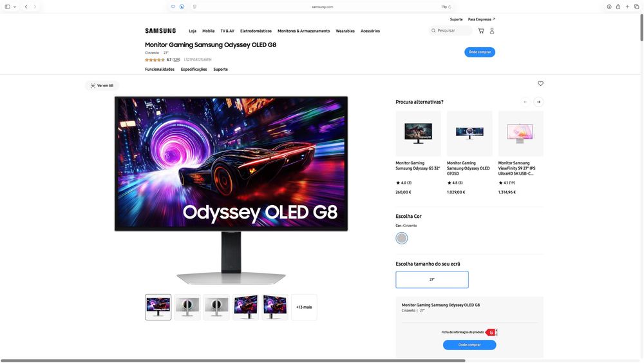Click the Samsung logo
This screenshot has width=644, height=363.
[x=160, y=31]
